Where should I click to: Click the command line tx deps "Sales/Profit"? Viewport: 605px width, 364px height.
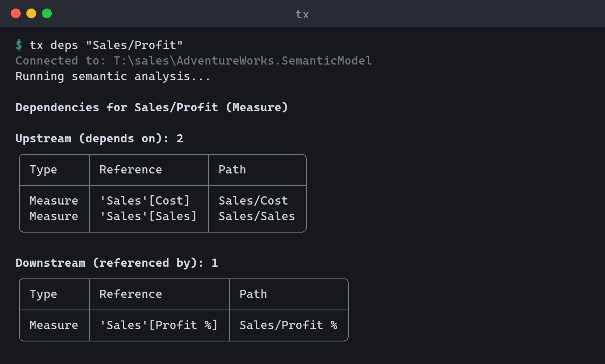click(x=106, y=45)
